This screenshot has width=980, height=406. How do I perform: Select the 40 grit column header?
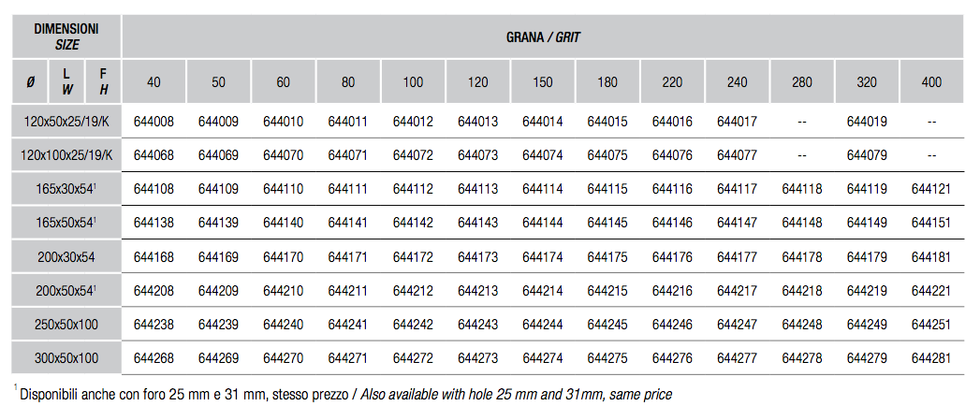point(154,81)
